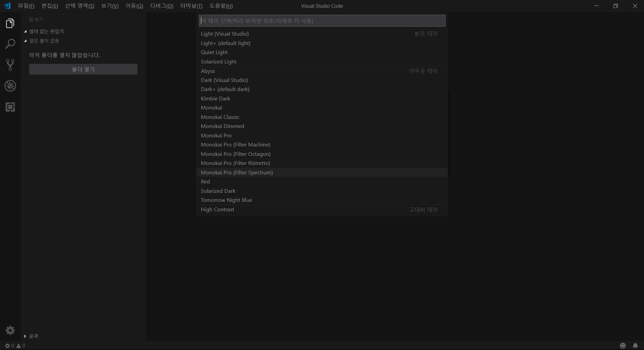This screenshot has width=644, height=350.
Task: Open notifications bell in status bar
Action: (635, 346)
